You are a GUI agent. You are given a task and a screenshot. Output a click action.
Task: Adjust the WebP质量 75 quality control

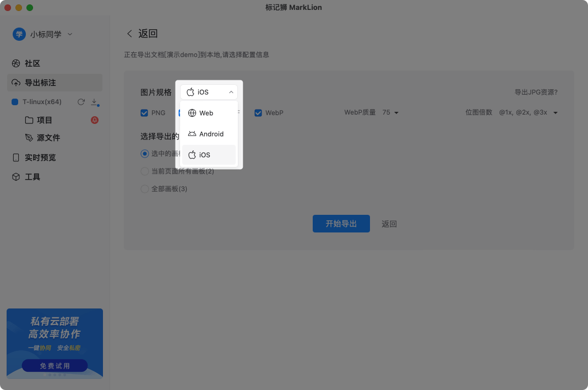390,112
